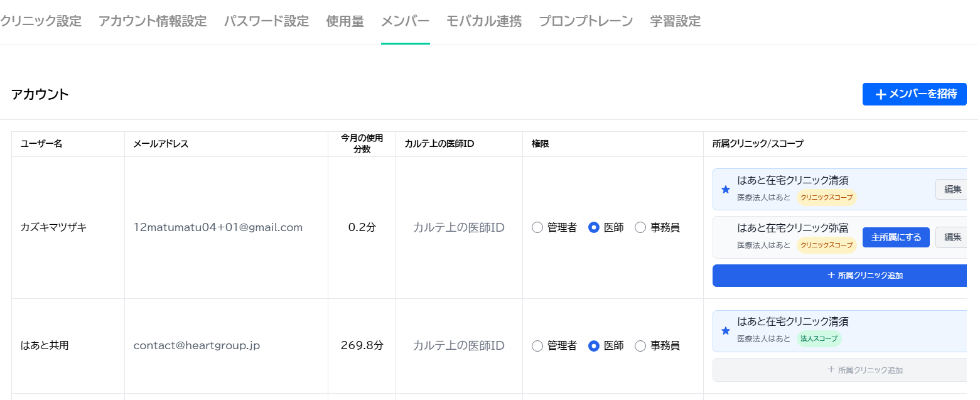
Task: Open the クリニック設定 tab
Action: coord(41,21)
